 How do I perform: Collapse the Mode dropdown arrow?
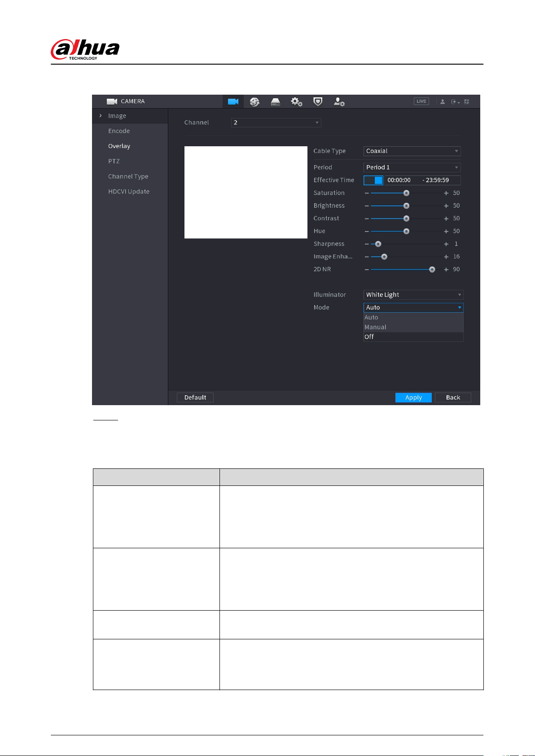click(x=460, y=308)
